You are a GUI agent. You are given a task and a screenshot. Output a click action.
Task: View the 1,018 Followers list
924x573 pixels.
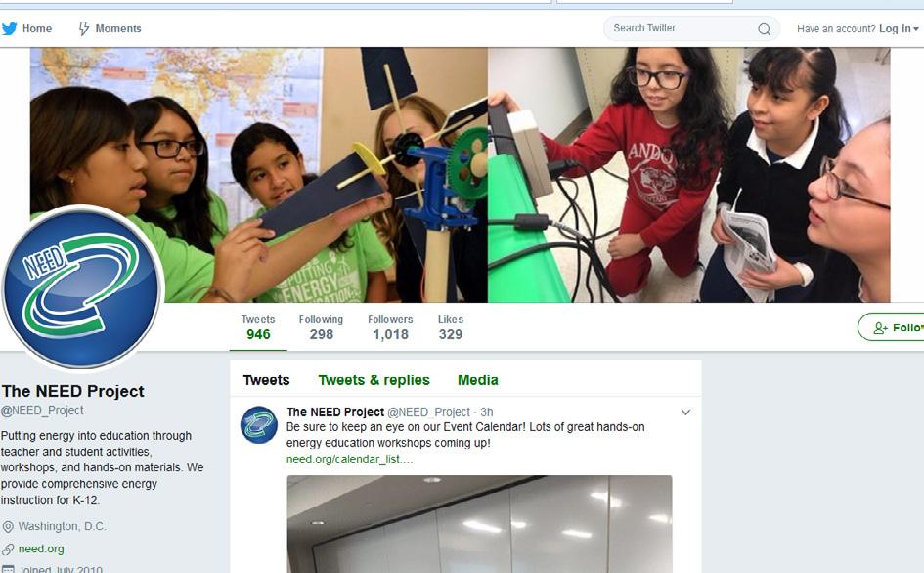(x=390, y=328)
